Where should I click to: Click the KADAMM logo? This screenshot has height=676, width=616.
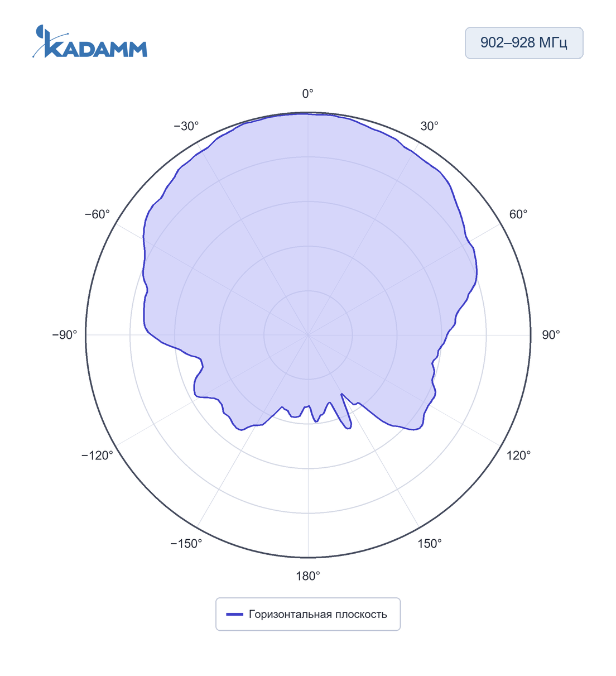90,41
